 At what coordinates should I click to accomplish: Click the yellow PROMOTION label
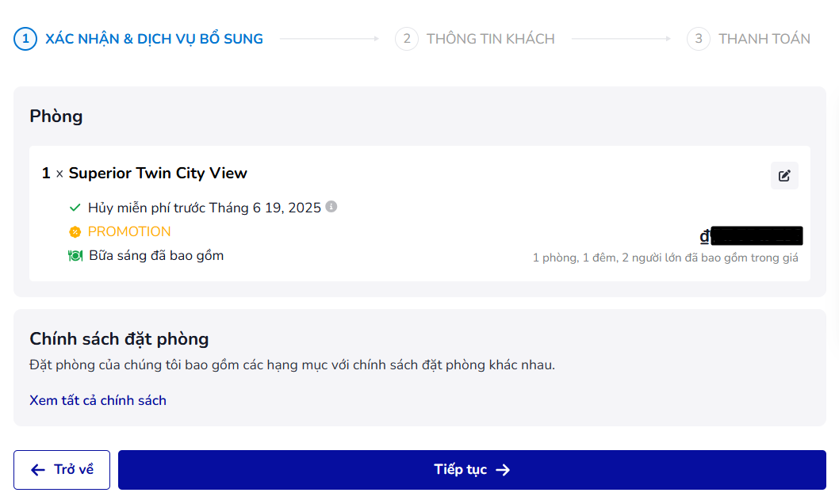point(129,231)
